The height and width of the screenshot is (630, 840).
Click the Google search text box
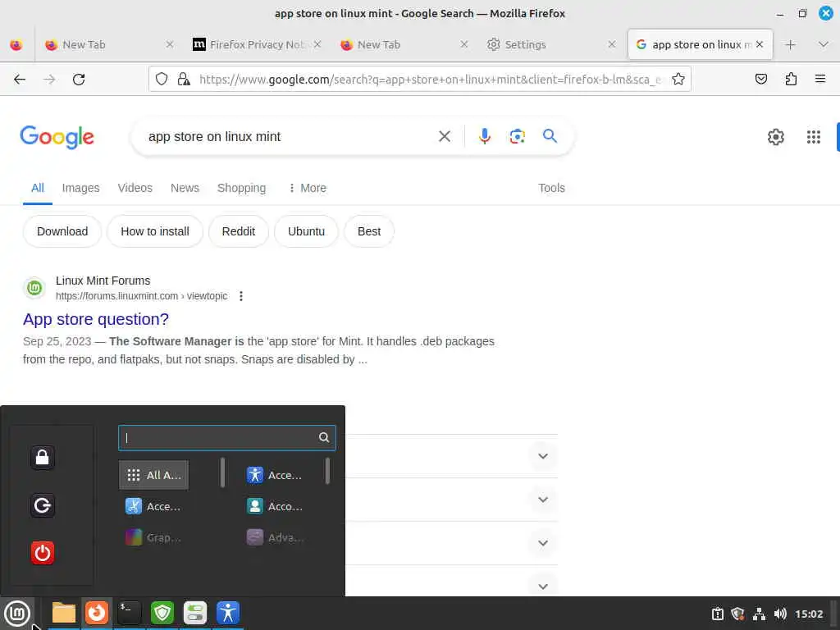point(290,137)
